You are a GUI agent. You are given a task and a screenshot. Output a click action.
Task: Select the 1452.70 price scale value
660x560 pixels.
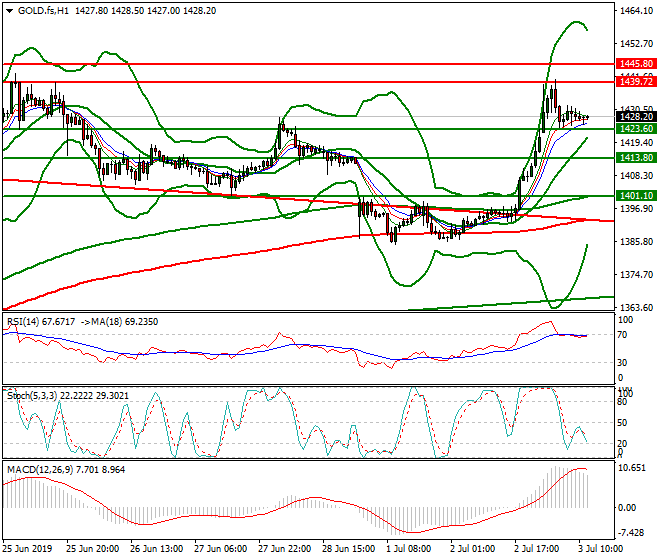pos(636,44)
